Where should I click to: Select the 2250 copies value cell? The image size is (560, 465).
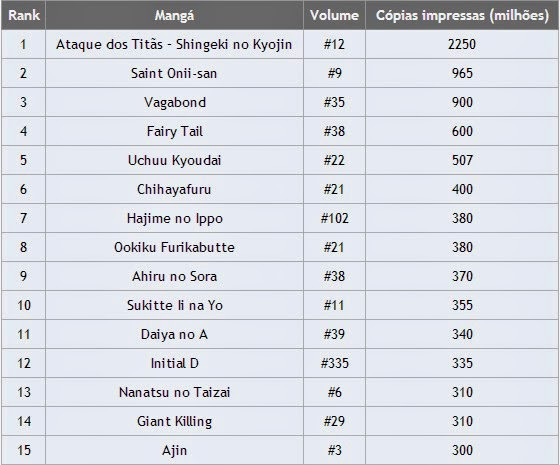tap(462, 44)
